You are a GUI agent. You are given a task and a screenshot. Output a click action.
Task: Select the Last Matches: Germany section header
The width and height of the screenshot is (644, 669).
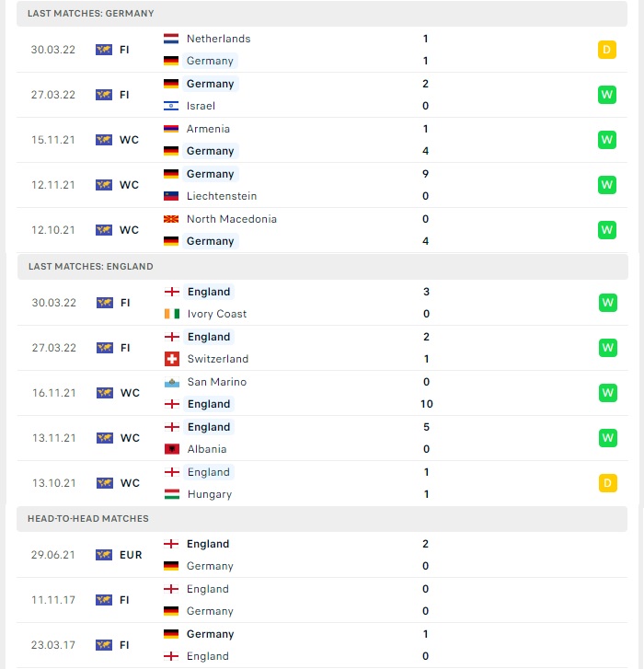[322, 14]
